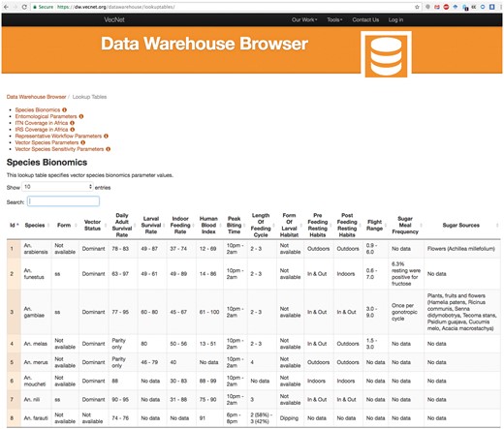This screenshot has width=504, height=429.
Task: Open Contact Us in navbar
Action: (365, 19)
